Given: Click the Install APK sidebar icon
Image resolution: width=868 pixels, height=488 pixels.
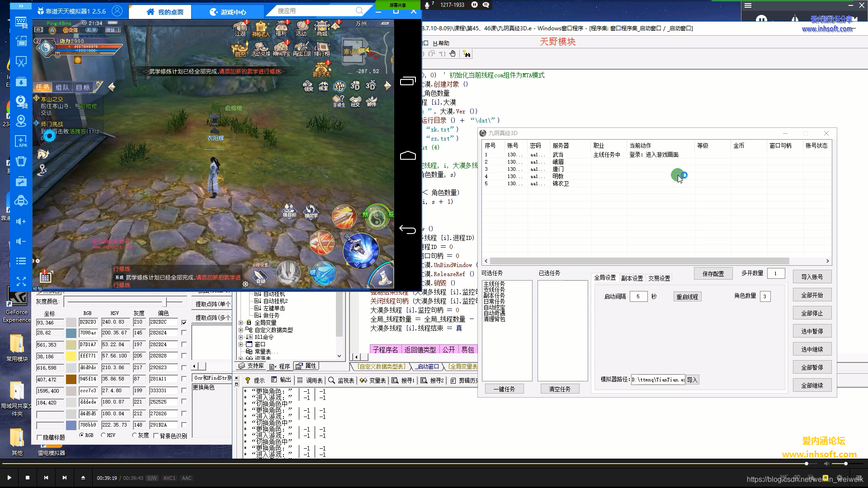Looking at the screenshot, I should click(21, 141).
